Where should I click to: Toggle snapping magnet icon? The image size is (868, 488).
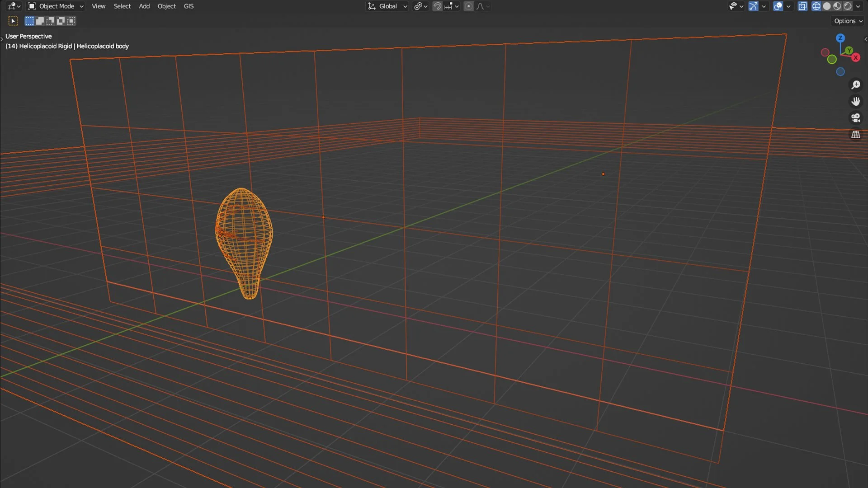[x=437, y=6]
